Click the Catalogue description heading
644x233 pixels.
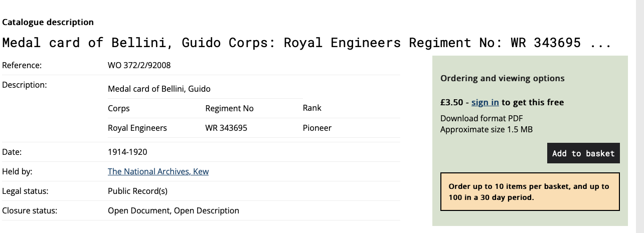click(48, 22)
